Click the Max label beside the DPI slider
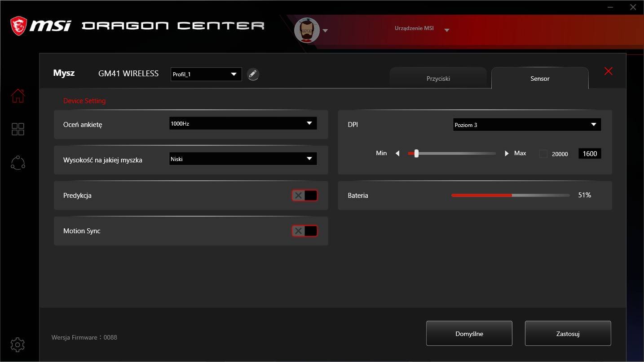 pos(520,153)
